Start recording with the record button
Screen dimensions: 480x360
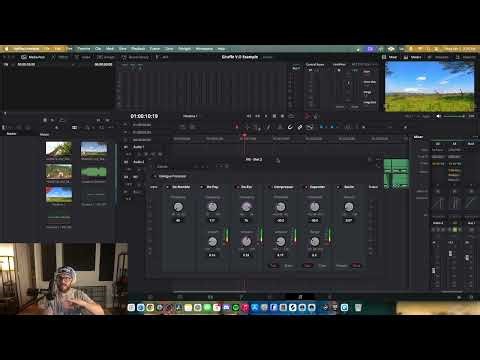click(x=282, y=116)
